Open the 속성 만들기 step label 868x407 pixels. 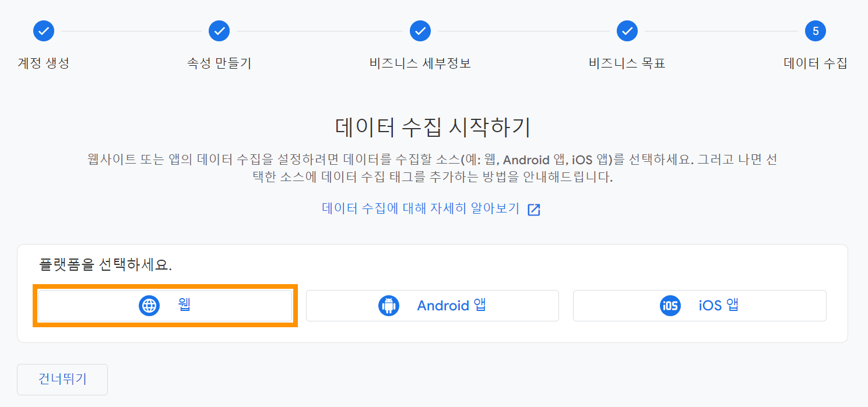coord(219,63)
